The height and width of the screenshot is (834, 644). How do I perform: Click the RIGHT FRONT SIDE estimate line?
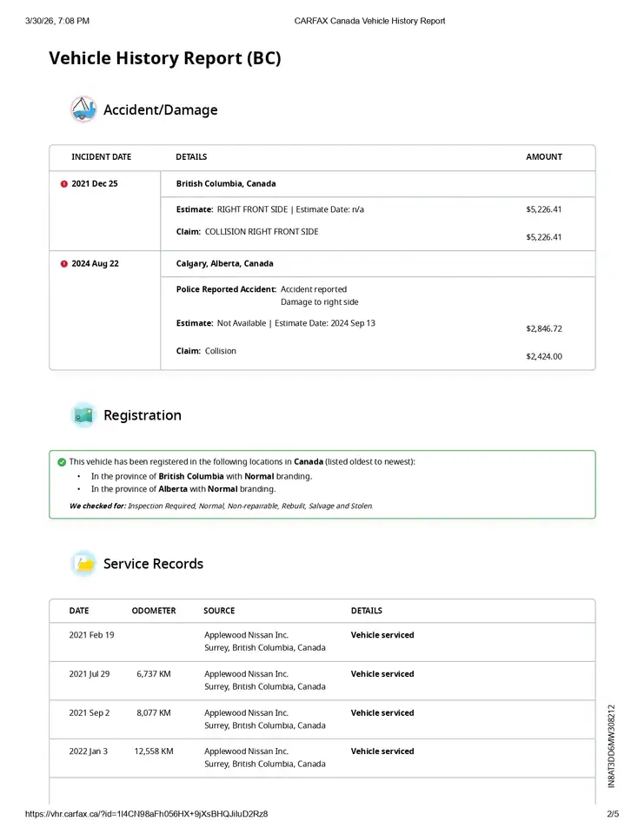(x=269, y=209)
